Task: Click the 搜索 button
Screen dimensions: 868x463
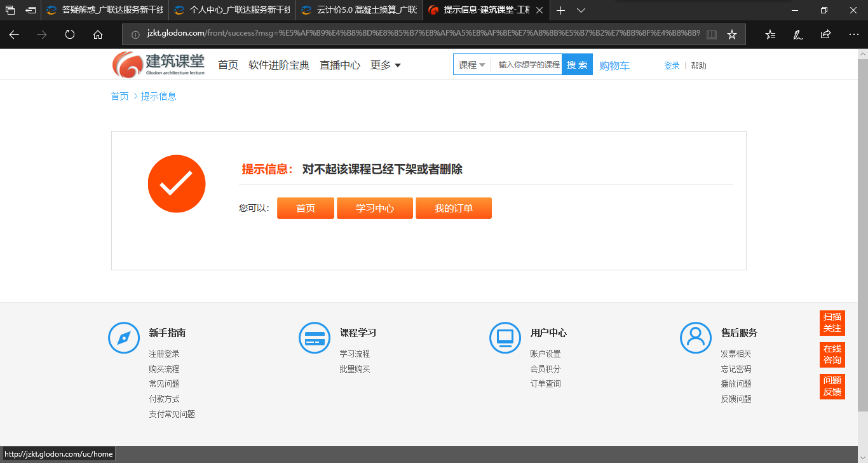Action: (x=577, y=65)
